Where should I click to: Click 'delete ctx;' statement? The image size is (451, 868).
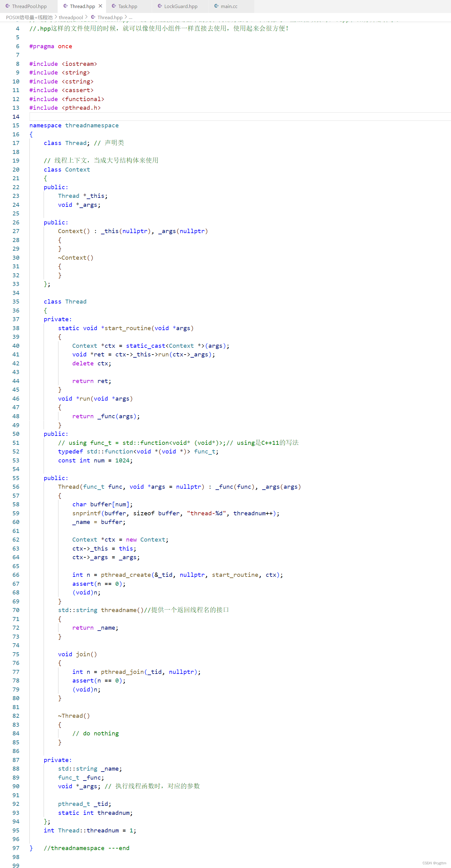[92, 363]
